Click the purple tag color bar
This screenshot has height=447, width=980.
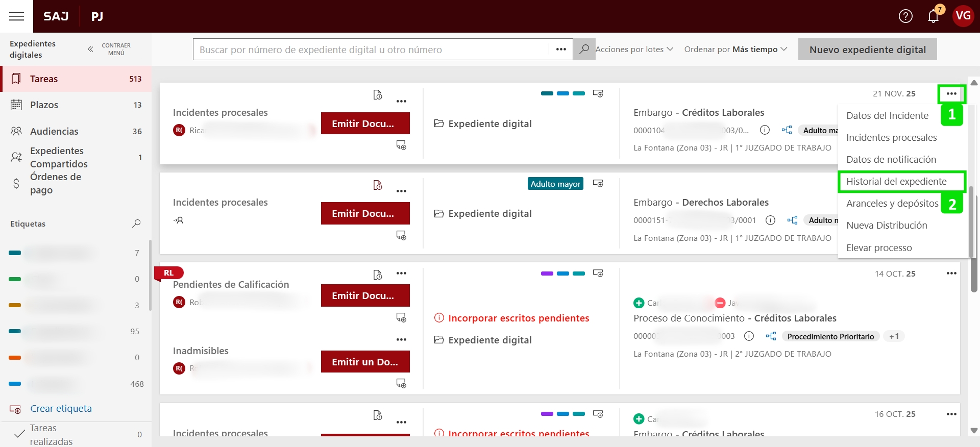[547, 274]
